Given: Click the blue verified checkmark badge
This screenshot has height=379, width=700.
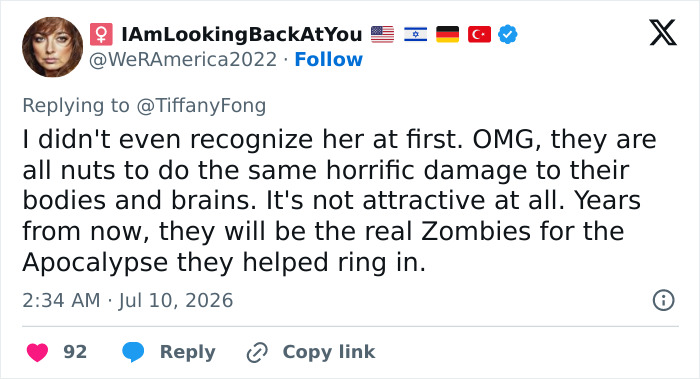Looking at the screenshot, I should [508, 34].
